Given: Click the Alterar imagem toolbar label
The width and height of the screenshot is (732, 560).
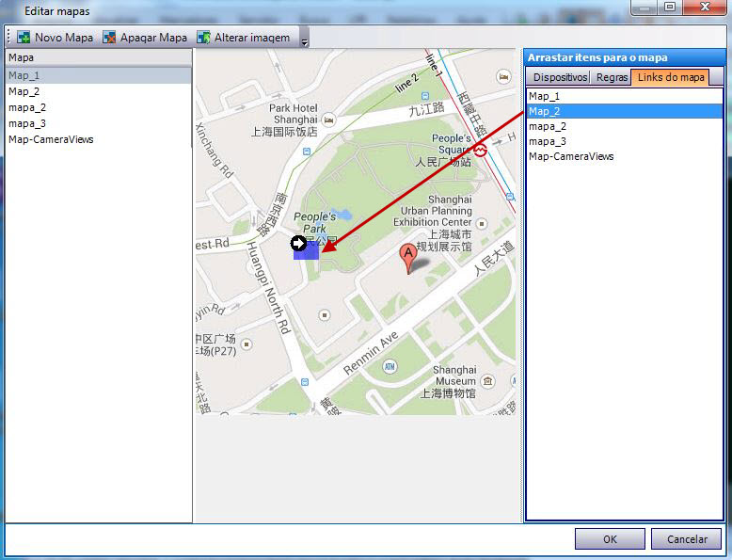Looking at the screenshot, I should [251, 38].
